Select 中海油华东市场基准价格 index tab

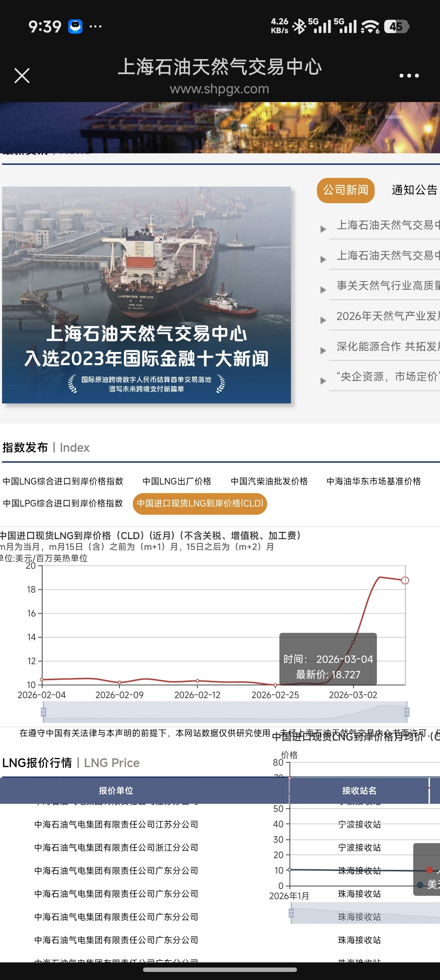[374, 481]
